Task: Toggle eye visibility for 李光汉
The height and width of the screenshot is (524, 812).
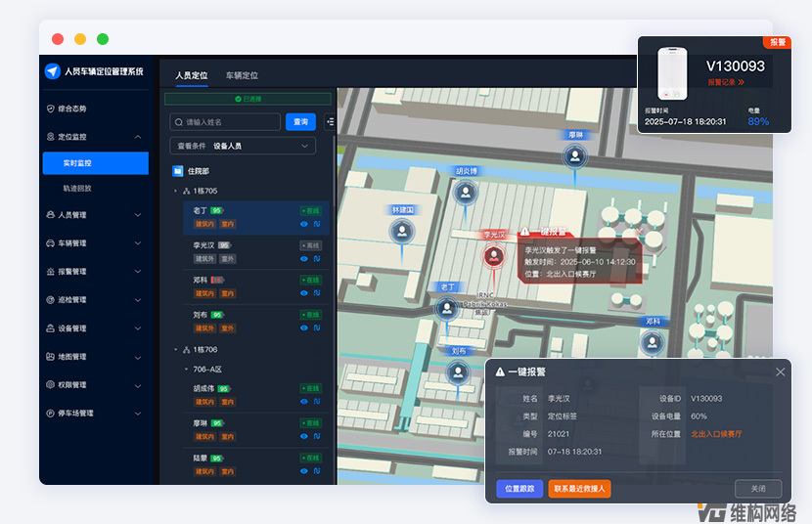Action: 303,259
